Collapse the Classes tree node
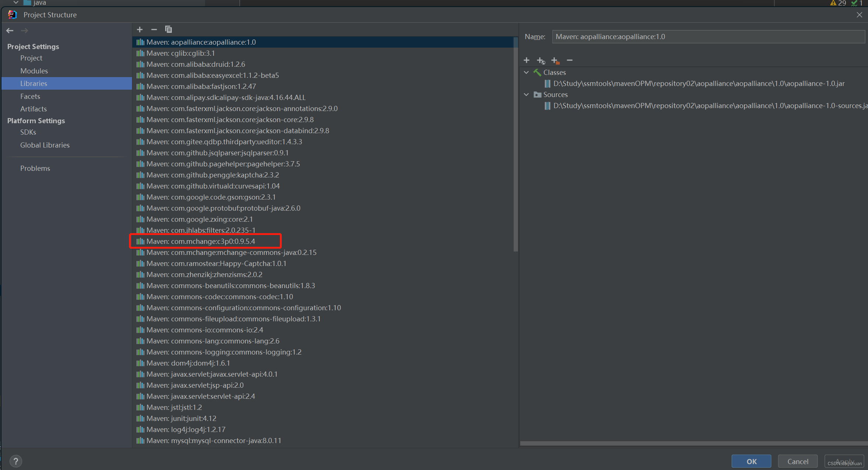Image resolution: width=868 pixels, height=470 pixels. 527,72
